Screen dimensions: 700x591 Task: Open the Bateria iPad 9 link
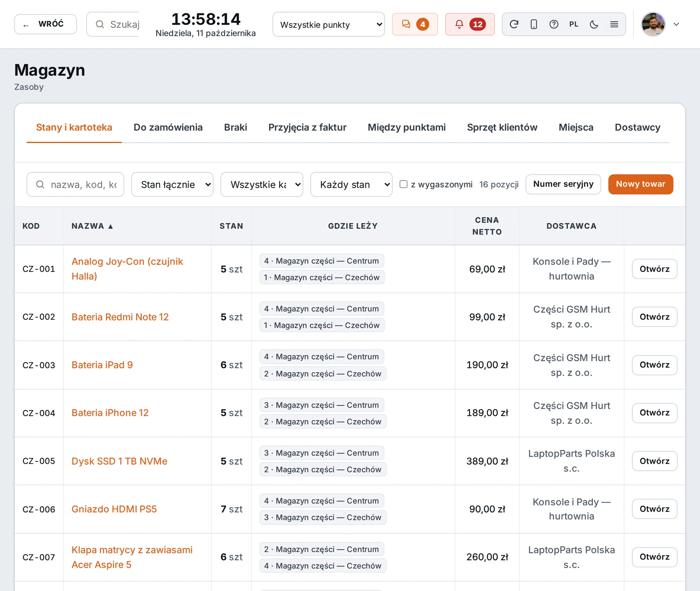102,365
